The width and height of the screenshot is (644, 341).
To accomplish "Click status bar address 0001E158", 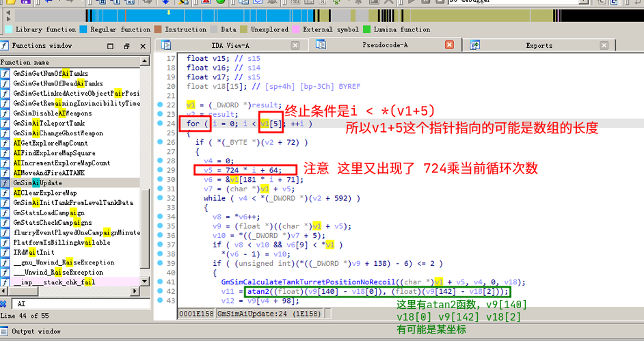I will pos(196,314).
